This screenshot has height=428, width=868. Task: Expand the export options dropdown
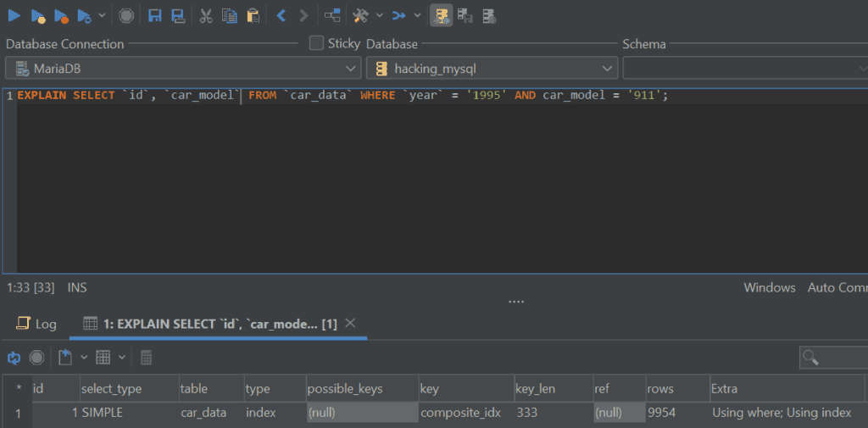pyautogui.click(x=84, y=358)
